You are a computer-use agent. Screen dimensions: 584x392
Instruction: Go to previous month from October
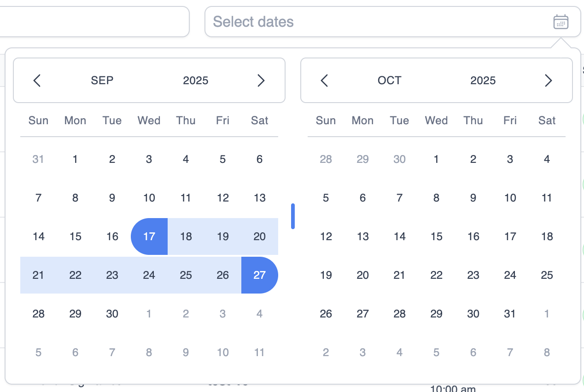[324, 81]
